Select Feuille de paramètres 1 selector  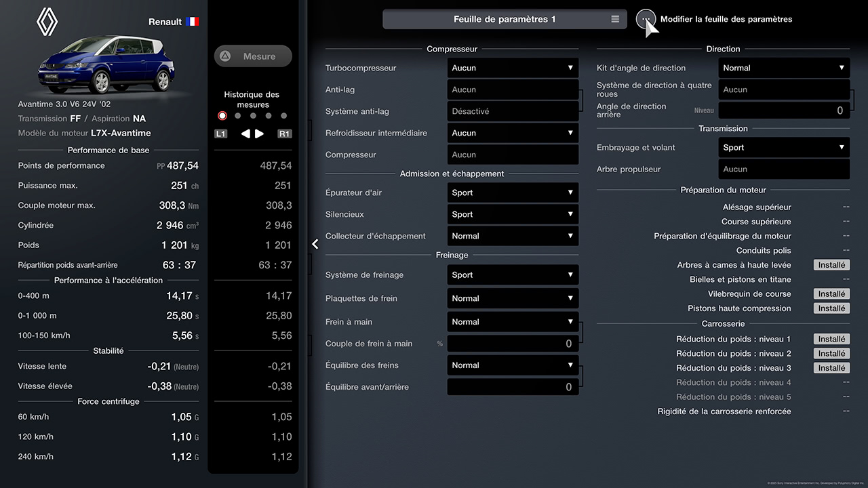tap(505, 19)
